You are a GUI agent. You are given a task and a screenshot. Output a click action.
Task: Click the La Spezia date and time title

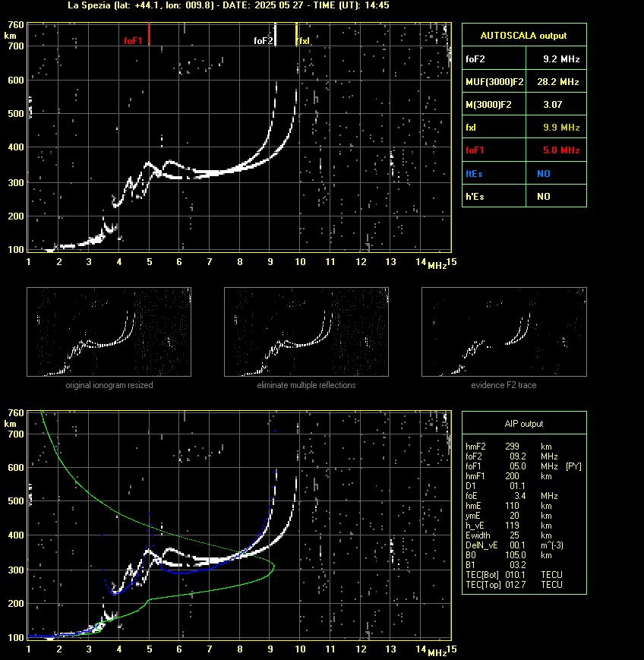tap(229, 5)
